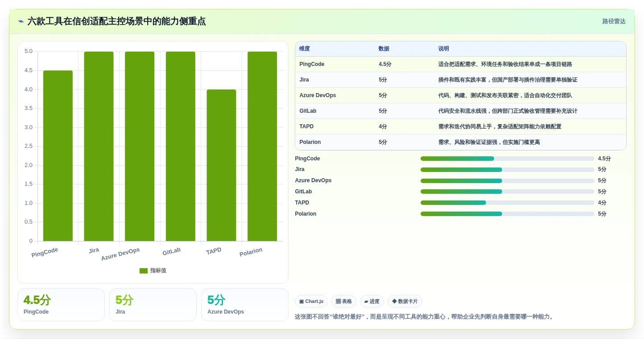The width and height of the screenshot is (644, 339).
Task: Click the 路径雷达 label in header
Action: tap(614, 21)
